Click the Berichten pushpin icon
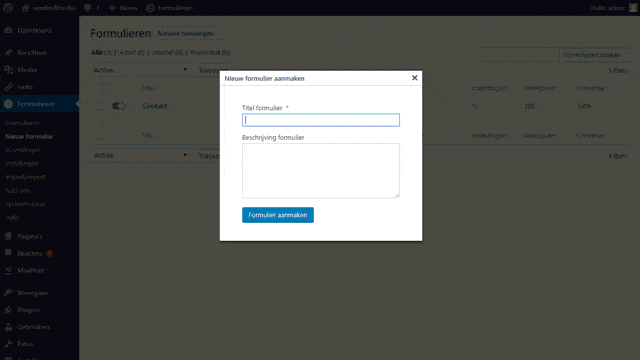This screenshot has width=640, height=360. point(8,53)
